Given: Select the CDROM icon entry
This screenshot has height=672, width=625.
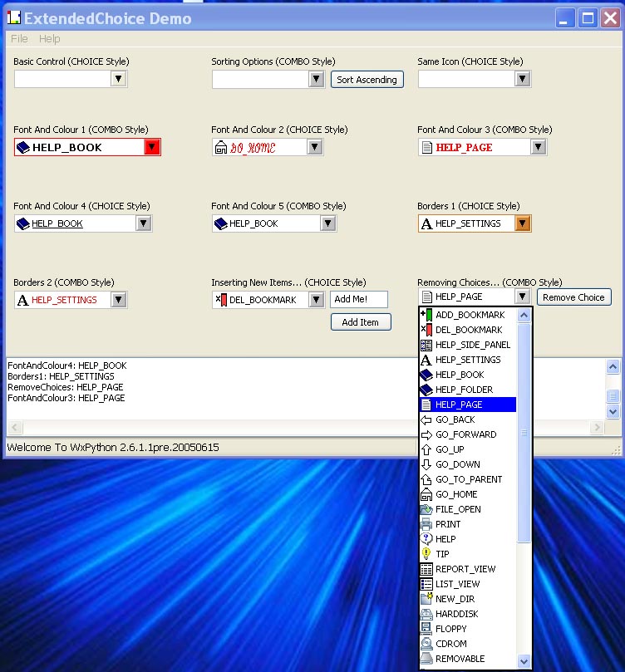Looking at the screenshot, I should pos(426,644).
